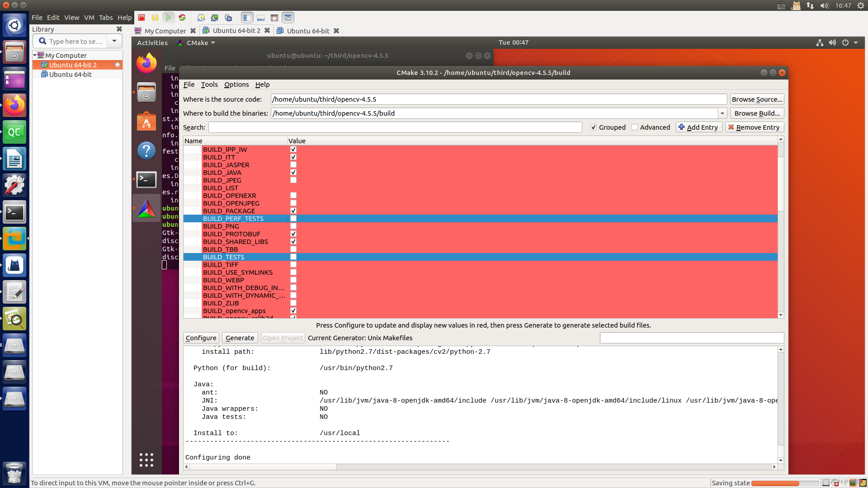This screenshot has height=488, width=868.
Task: Toggle BUILD_ITT checkbox on/off
Action: click(292, 157)
